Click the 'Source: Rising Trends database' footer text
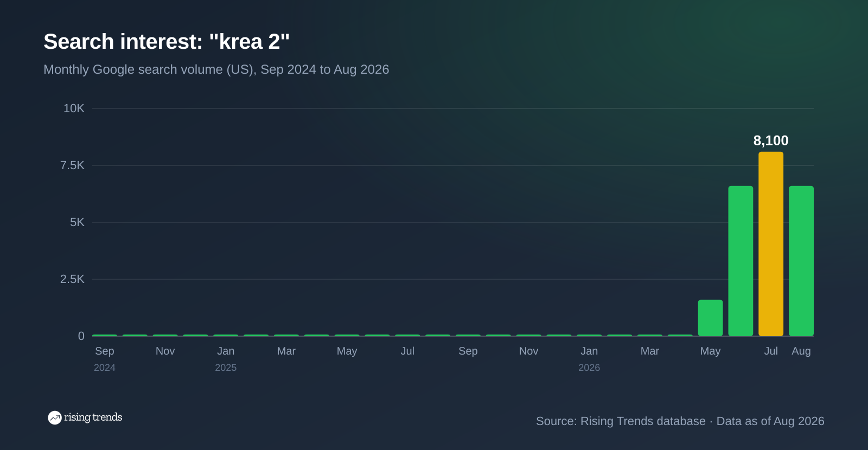Image resolution: width=868 pixels, height=450 pixels. pos(621,421)
